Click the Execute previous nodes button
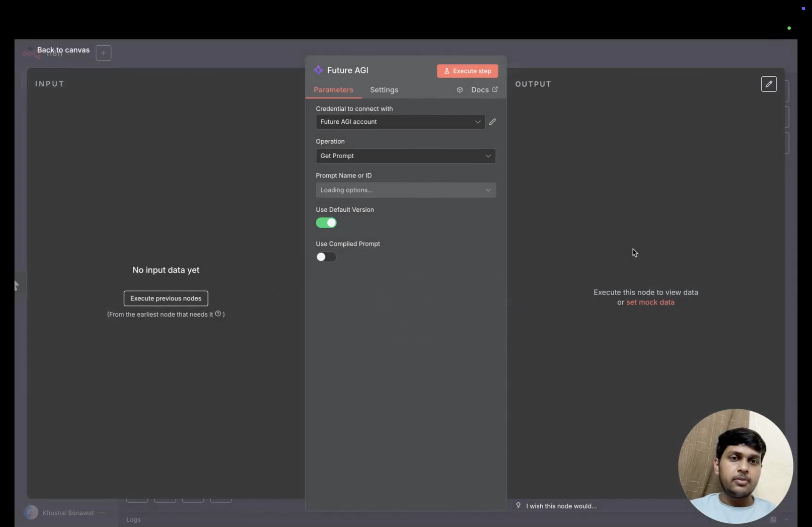The width and height of the screenshot is (812, 527). point(165,298)
